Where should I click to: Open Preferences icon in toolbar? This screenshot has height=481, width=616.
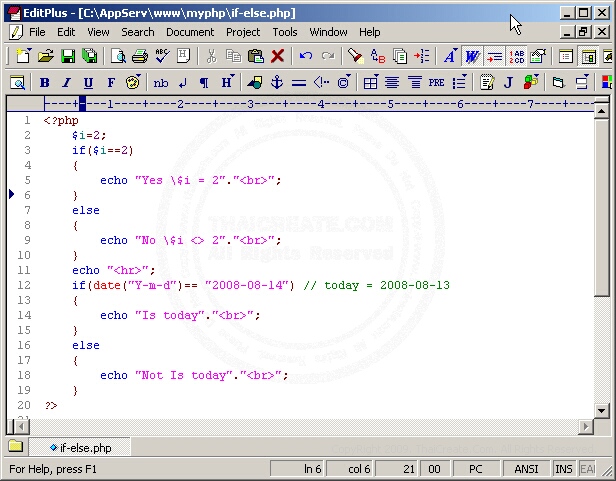click(x=538, y=56)
